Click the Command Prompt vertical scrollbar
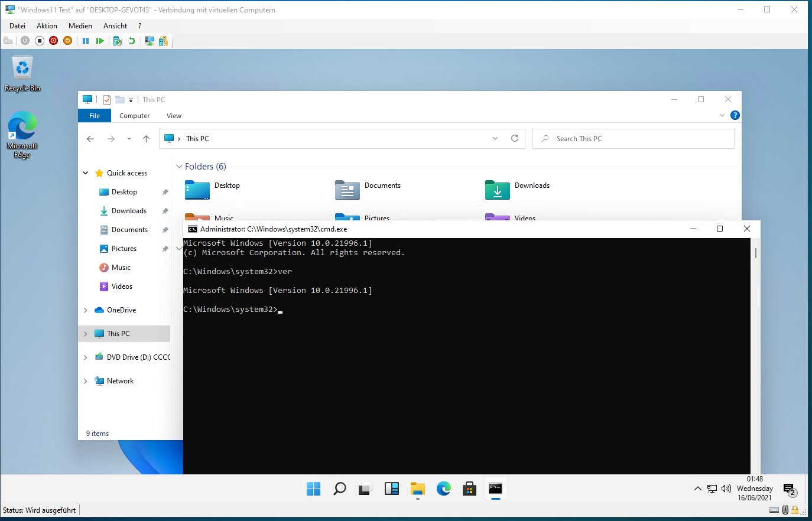The image size is (812, 521). click(x=755, y=354)
